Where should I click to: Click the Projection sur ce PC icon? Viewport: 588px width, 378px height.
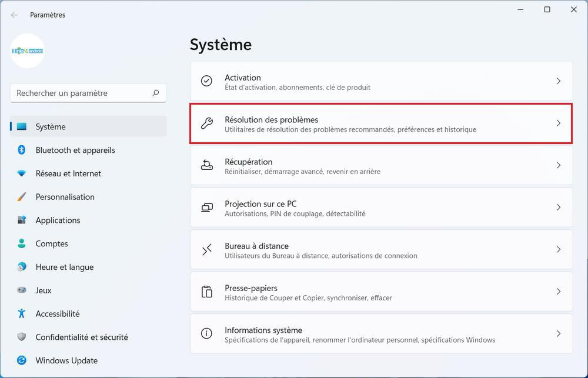(x=206, y=208)
